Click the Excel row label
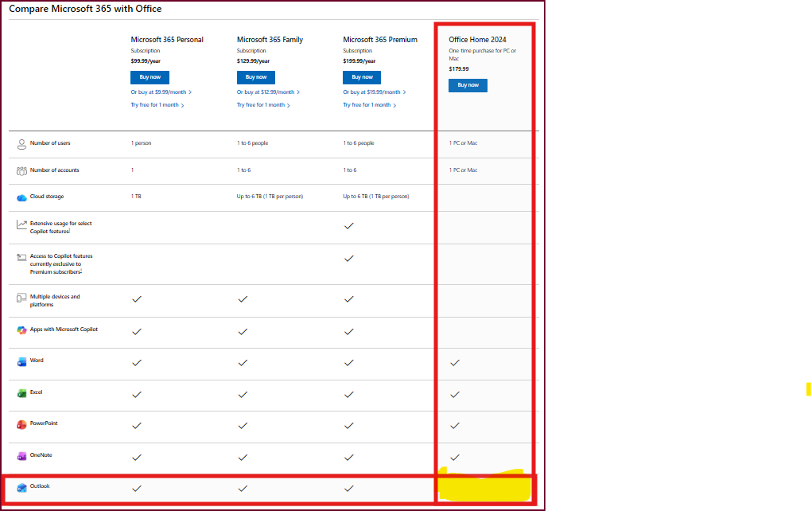 [x=37, y=392]
